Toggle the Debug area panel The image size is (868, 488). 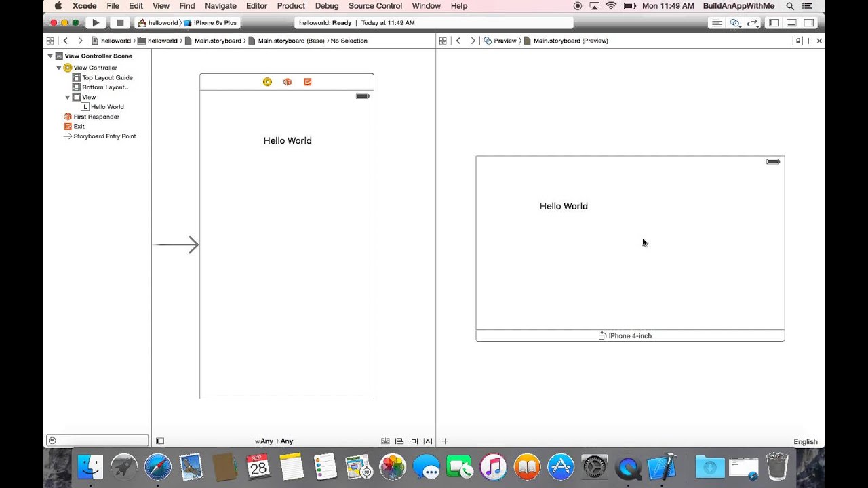(791, 23)
